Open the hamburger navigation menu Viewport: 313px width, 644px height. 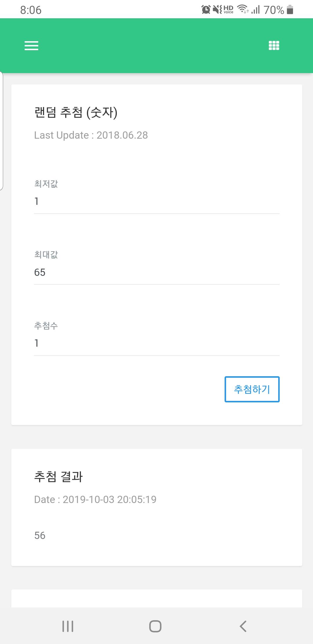tap(31, 46)
